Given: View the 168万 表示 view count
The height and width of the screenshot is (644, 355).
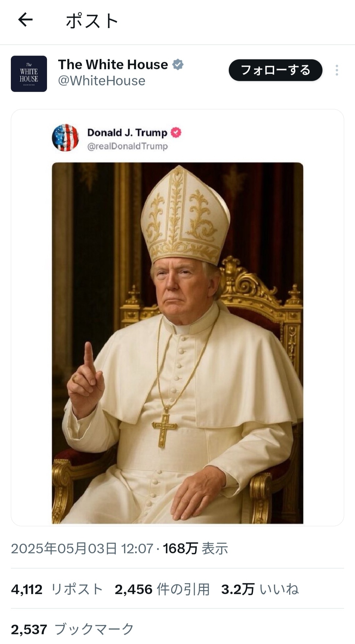Looking at the screenshot, I should [195, 549].
